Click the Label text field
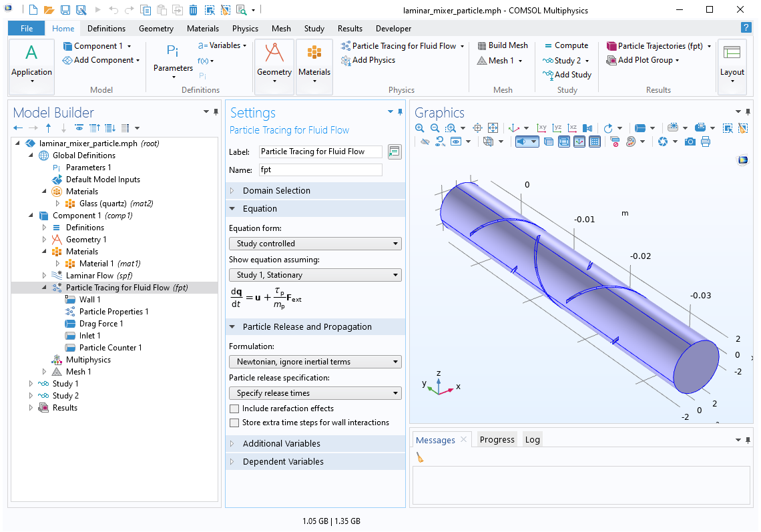The width and height of the screenshot is (761, 532). (320, 152)
